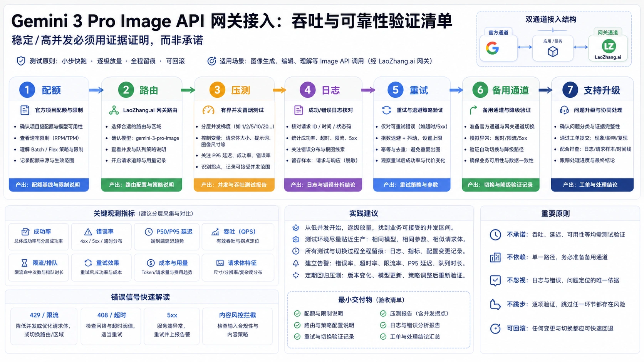This screenshot has width=644, height=362.
Task: Click the Google logo in 官方通道 card
Action: click(x=492, y=48)
